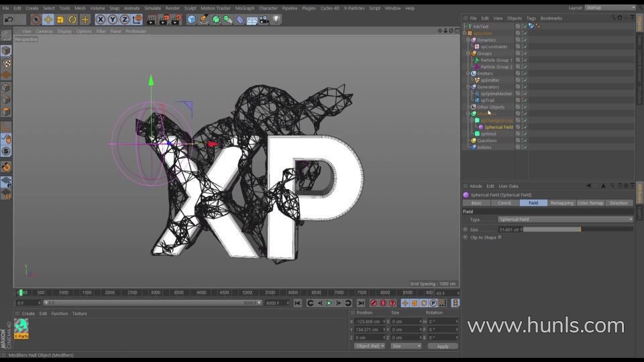Click Make Editable icon in left palette
The height and width of the screenshot is (362, 644).
(6, 36)
